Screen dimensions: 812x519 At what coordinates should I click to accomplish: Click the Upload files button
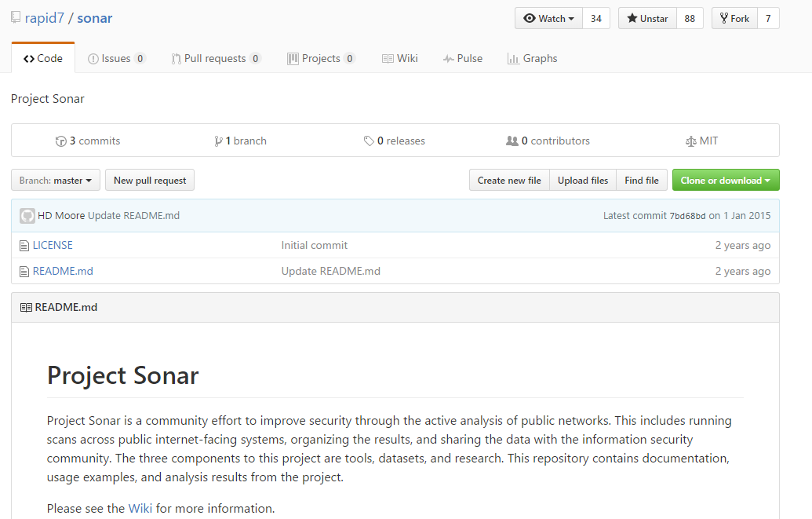[582, 181]
